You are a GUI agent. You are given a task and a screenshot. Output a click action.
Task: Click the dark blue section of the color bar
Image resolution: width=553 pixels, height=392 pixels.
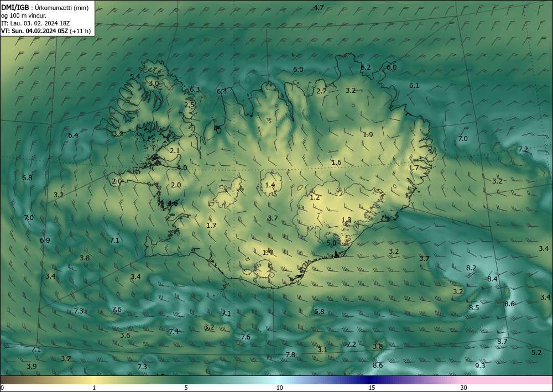[x=369, y=380]
